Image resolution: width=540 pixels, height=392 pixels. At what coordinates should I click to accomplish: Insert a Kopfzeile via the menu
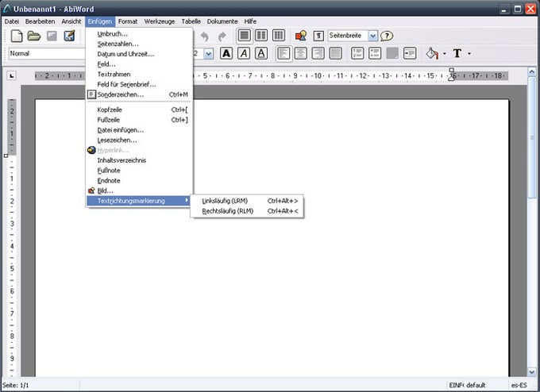point(139,110)
